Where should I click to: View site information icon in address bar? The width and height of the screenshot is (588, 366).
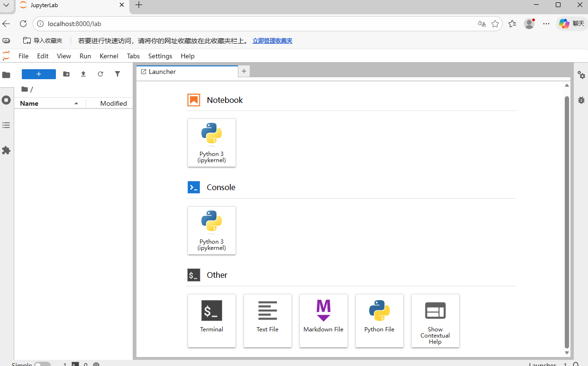click(40, 24)
